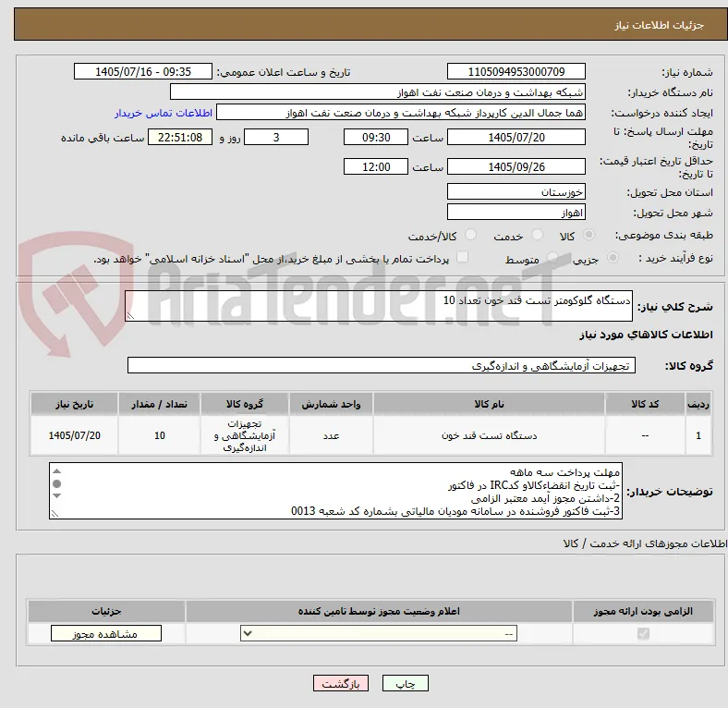Click the تاریخ نیاز column header
This screenshot has height=708, width=728.
click(x=74, y=404)
